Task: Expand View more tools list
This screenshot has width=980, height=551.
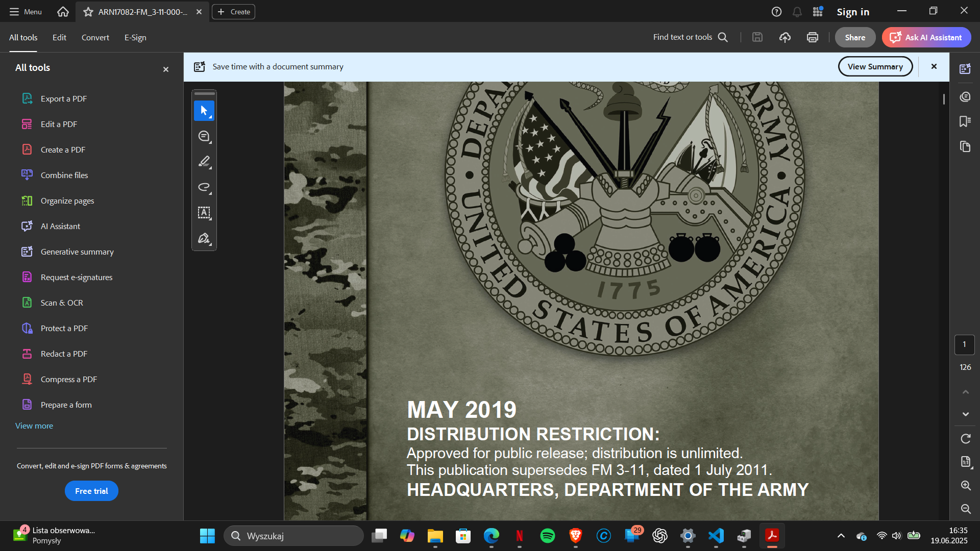Action: click(x=34, y=425)
